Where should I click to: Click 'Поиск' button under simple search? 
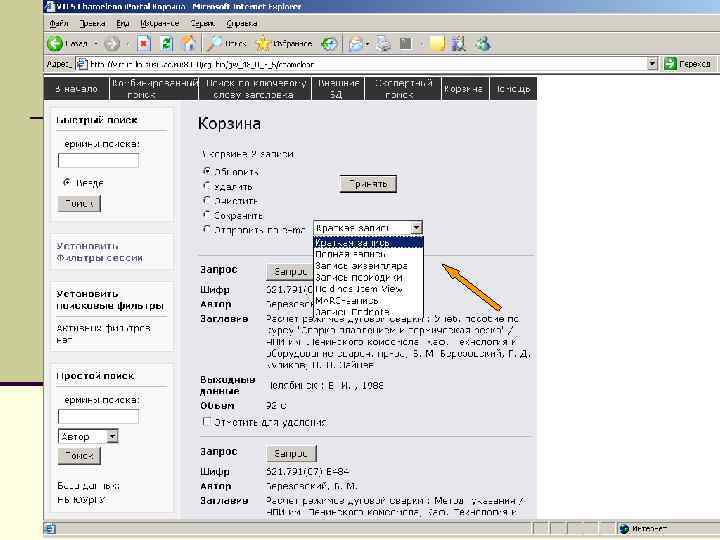point(79,456)
